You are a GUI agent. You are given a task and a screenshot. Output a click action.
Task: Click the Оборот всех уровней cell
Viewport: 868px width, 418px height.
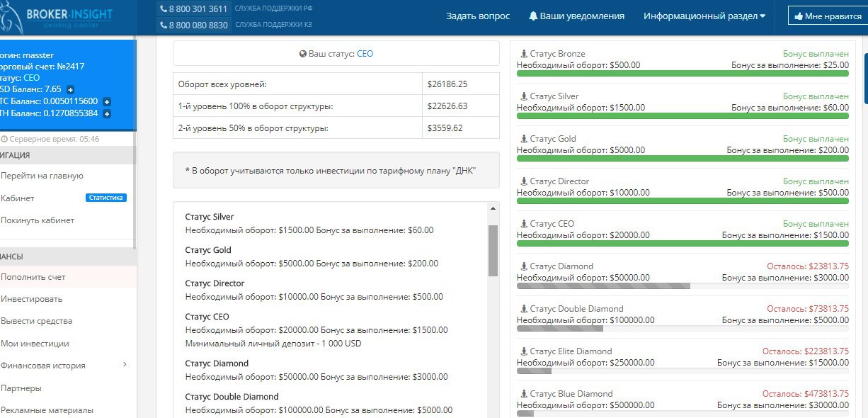(x=297, y=84)
